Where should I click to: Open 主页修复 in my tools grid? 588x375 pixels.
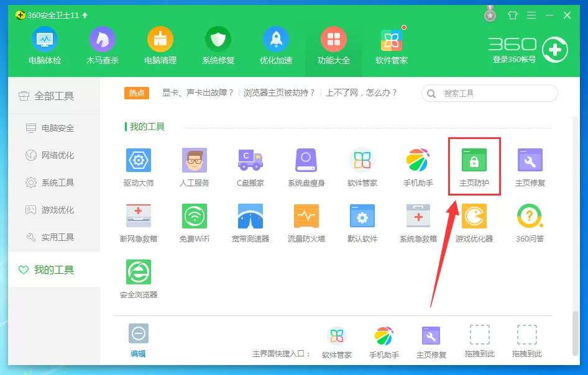pyautogui.click(x=530, y=167)
